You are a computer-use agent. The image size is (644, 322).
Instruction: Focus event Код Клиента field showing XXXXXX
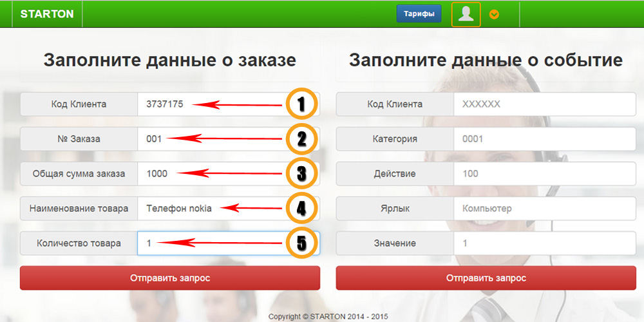coord(545,104)
